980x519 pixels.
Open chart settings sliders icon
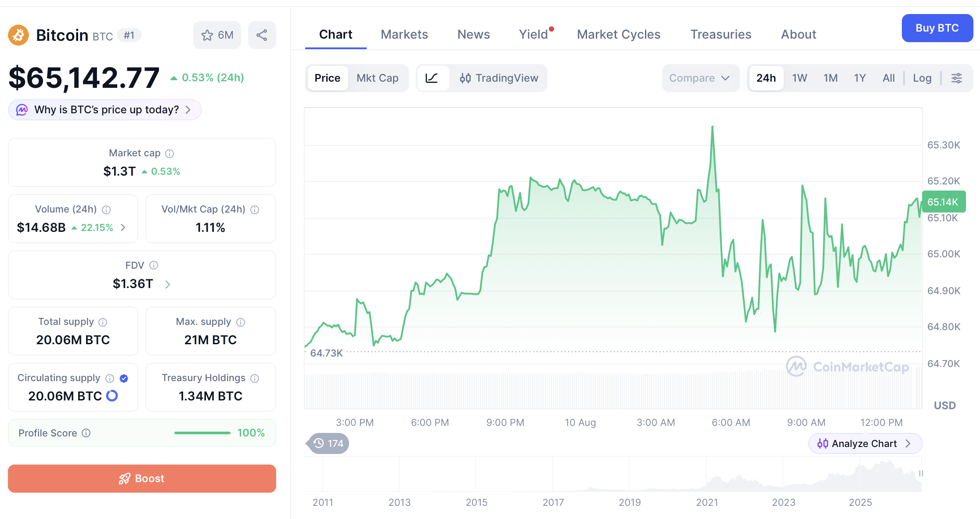point(957,78)
